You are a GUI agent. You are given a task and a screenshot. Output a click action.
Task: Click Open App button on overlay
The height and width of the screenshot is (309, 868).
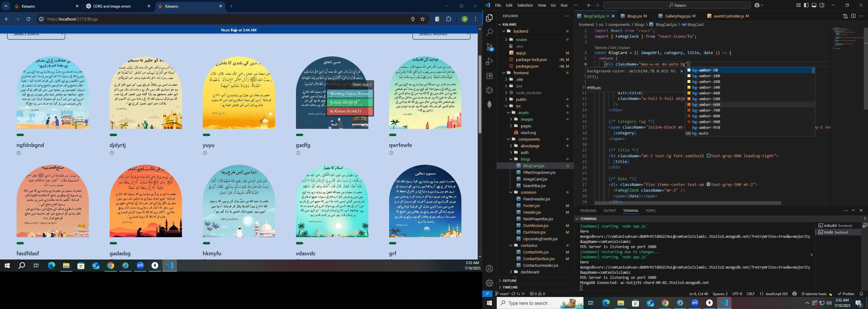coord(362,85)
